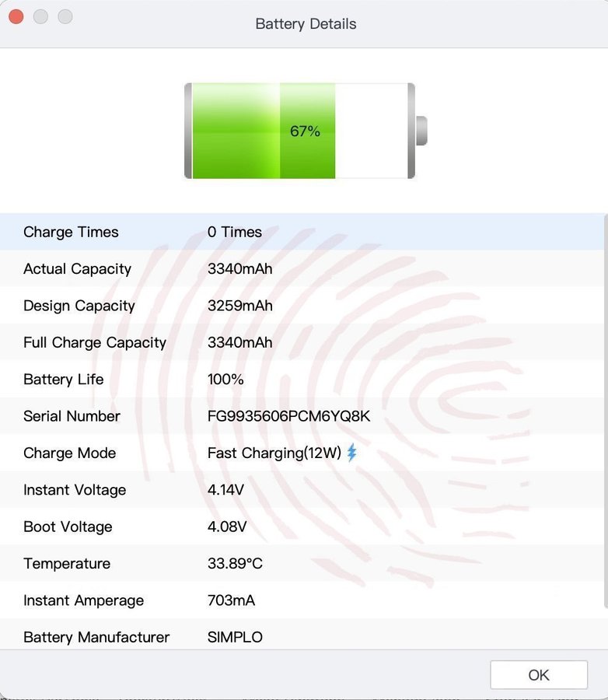Select the Instant Voltage row label

(x=75, y=490)
